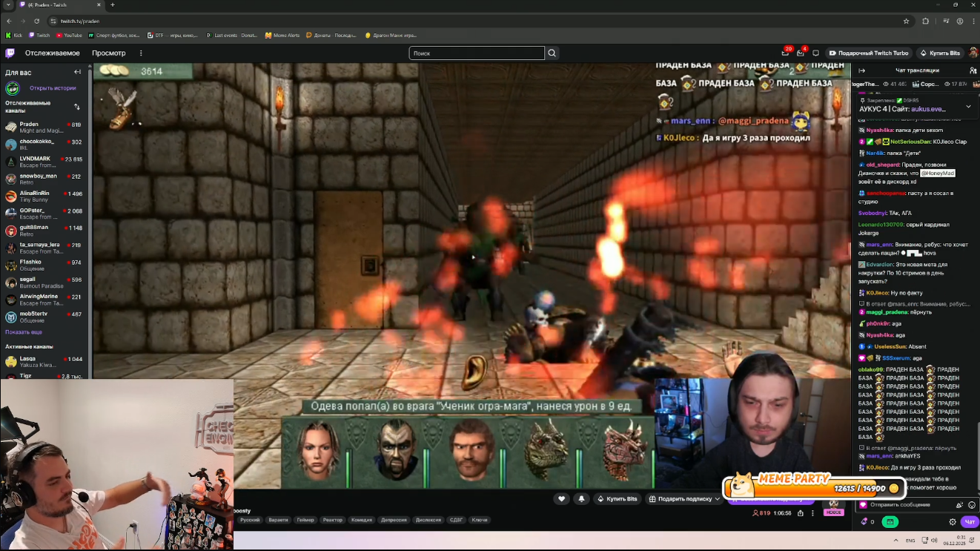The width and height of the screenshot is (980, 551).
Task: Open chat settings gear
Action: click(953, 522)
